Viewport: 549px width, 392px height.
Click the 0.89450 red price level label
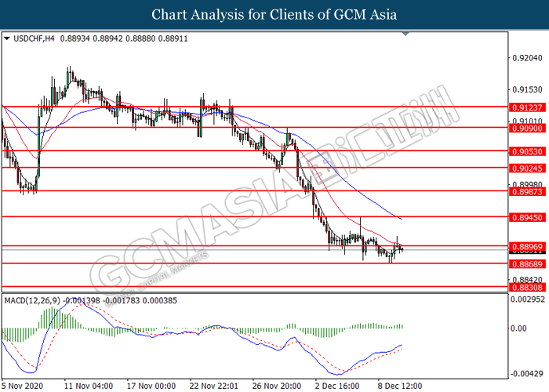(527, 217)
